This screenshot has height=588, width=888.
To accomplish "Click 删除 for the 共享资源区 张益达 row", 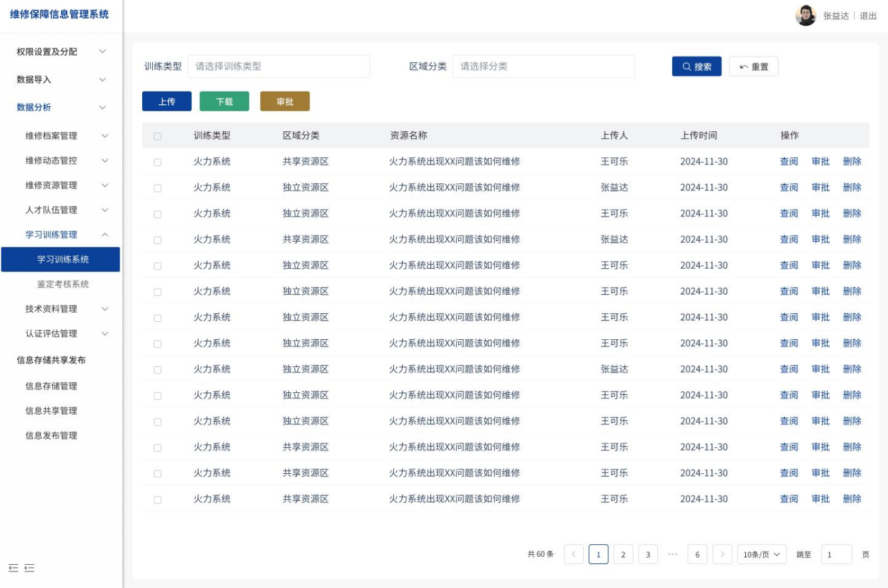I will pos(852,240).
